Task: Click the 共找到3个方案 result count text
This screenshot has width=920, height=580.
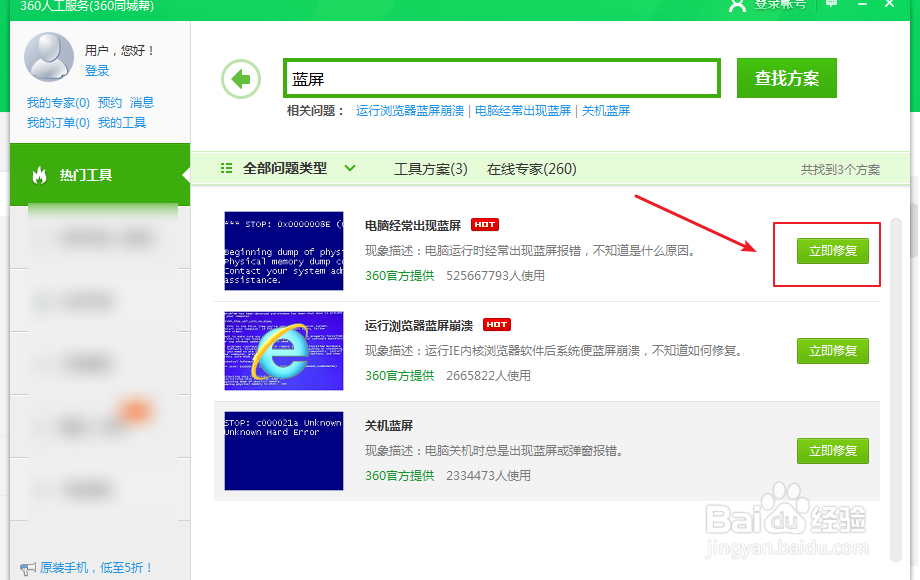Action: click(x=840, y=170)
